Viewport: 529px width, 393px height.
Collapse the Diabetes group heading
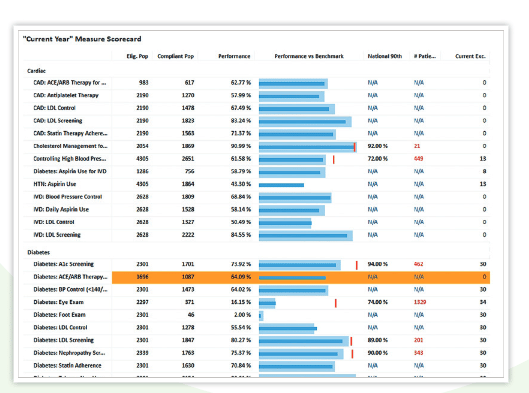[x=38, y=252]
